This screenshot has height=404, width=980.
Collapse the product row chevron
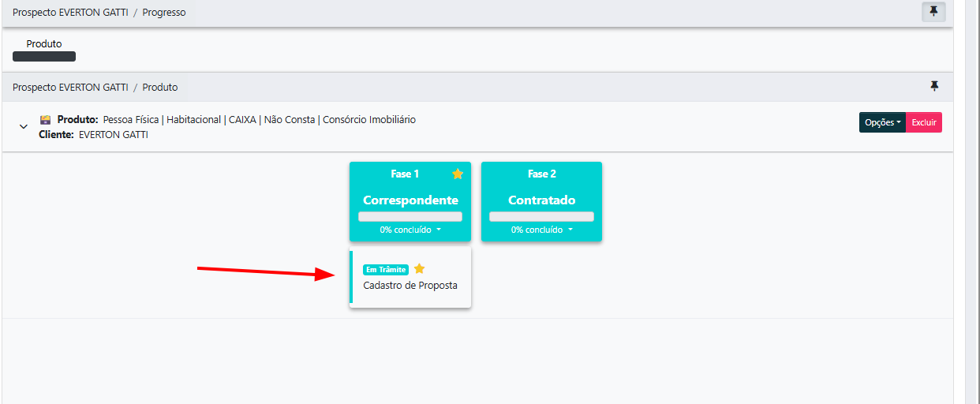point(24,126)
